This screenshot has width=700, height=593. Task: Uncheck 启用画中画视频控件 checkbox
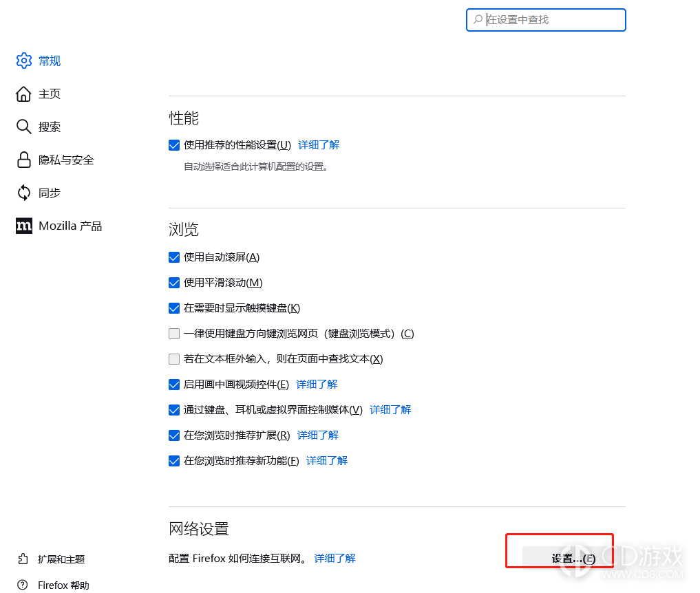(174, 385)
